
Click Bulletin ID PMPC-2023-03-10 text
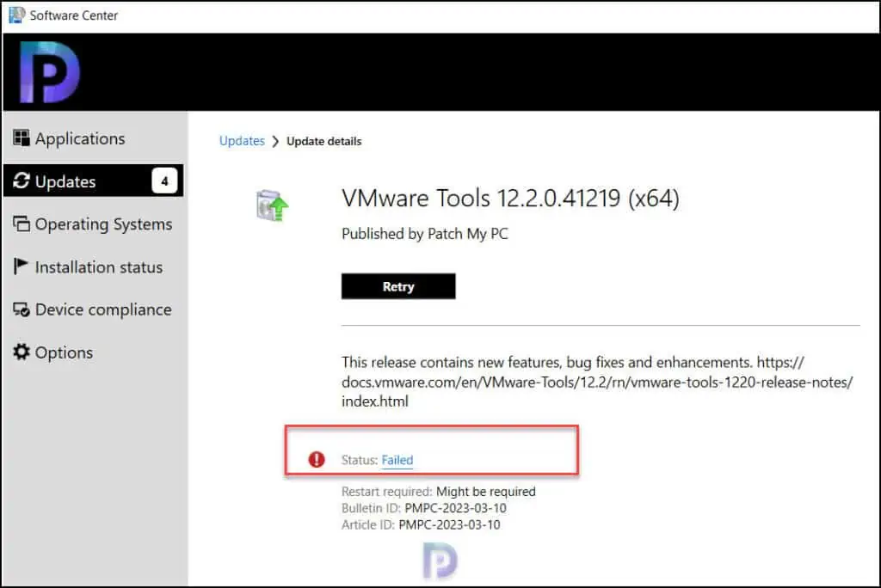click(x=423, y=508)
